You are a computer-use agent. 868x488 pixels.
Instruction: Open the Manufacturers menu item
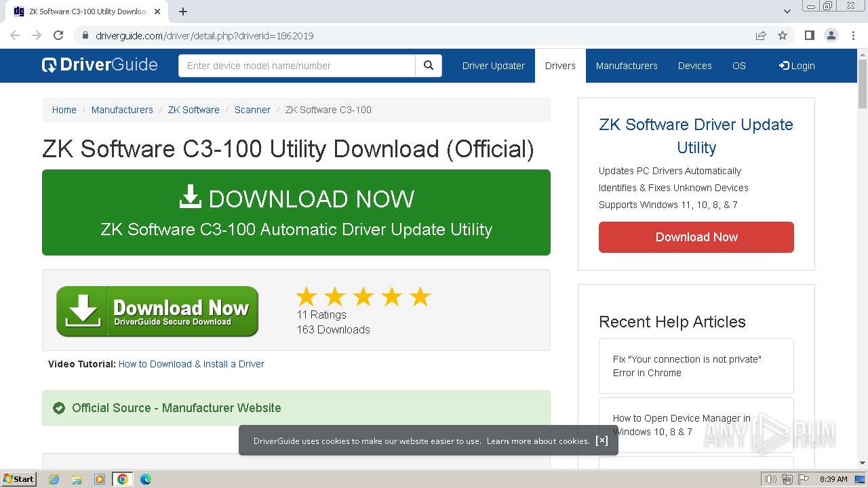coord(627,66)
